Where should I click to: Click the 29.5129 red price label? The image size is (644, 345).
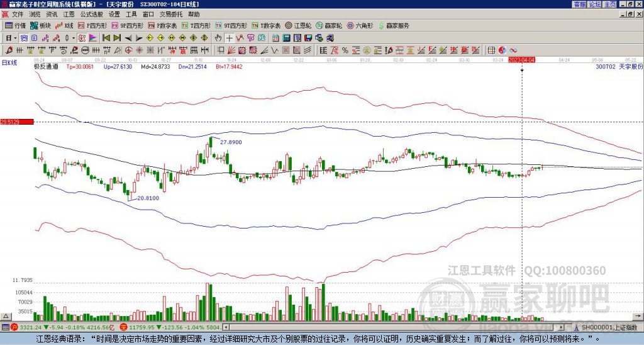[x=16, y=122]
